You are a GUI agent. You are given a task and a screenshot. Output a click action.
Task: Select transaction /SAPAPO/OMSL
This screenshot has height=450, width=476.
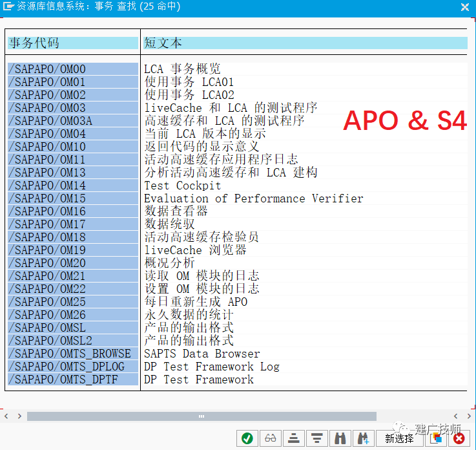point(73,328)
